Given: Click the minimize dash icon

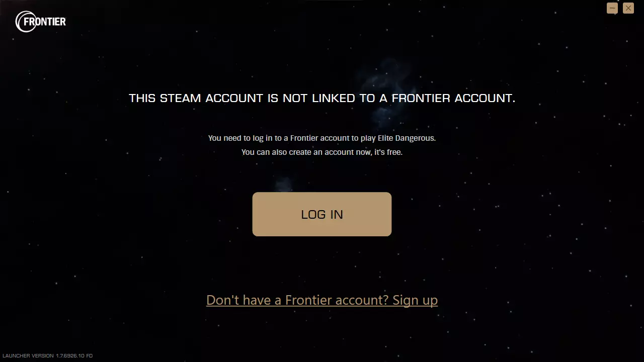Looking at the screenshot, I should (x=612, y=8).
